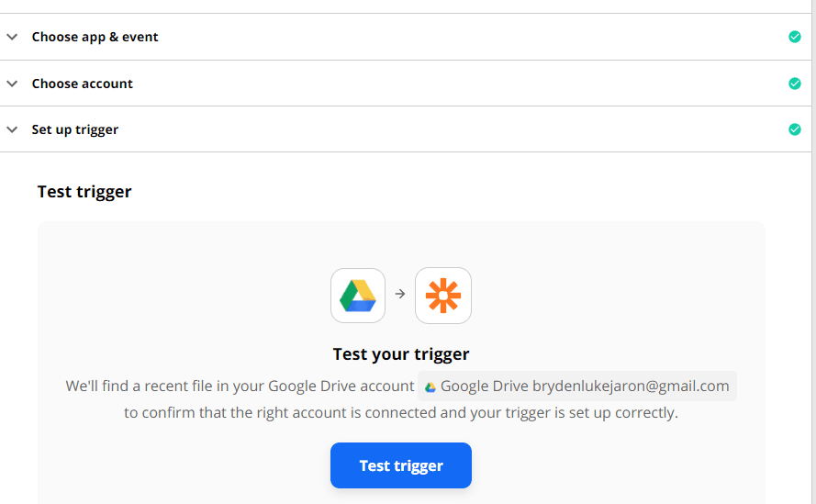
Task: Click green checkmark for Choose app & event
Action: (x=795, y=37)
